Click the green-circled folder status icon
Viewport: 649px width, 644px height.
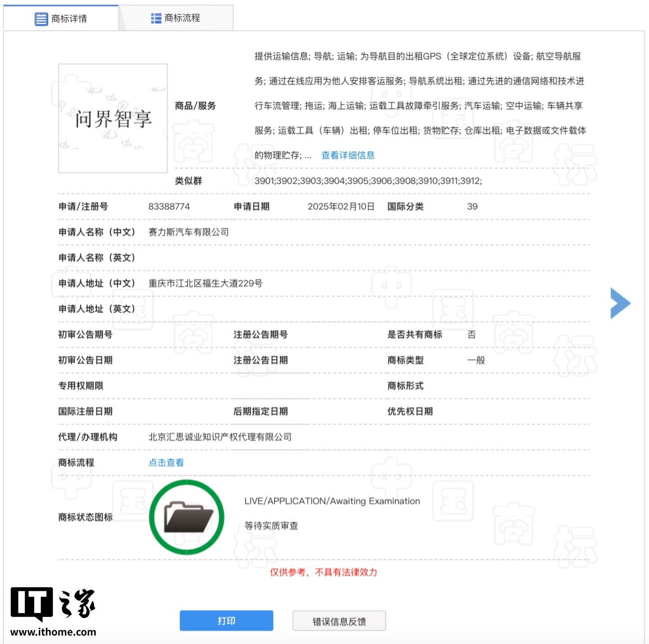187,517
